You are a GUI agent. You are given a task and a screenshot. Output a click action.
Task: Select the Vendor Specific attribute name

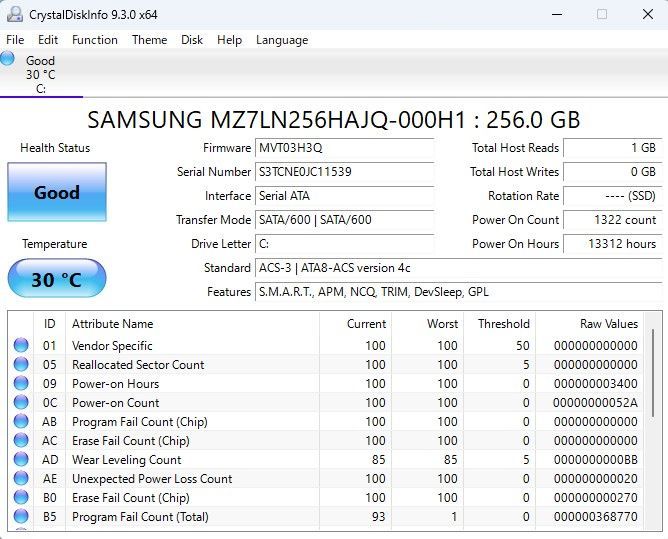coord(112,346)
